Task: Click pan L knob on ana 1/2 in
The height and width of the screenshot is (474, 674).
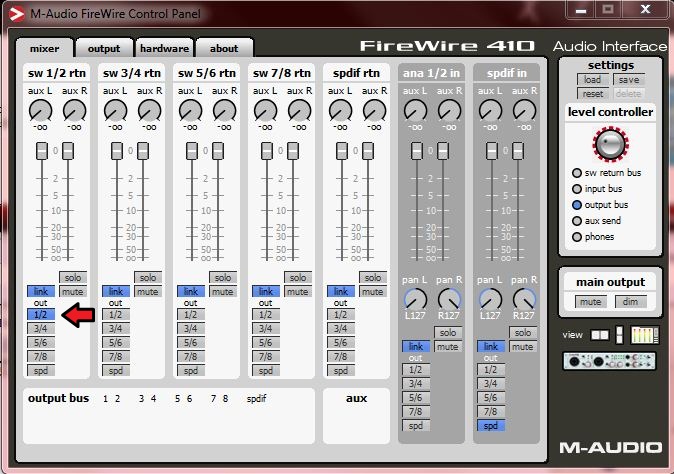Action: [x=415, y=299]
